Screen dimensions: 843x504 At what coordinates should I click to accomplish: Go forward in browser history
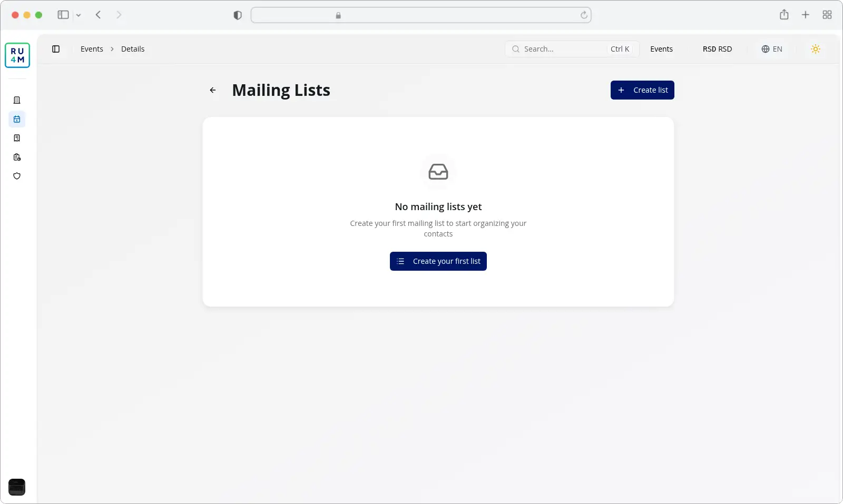tap(119, 15)
